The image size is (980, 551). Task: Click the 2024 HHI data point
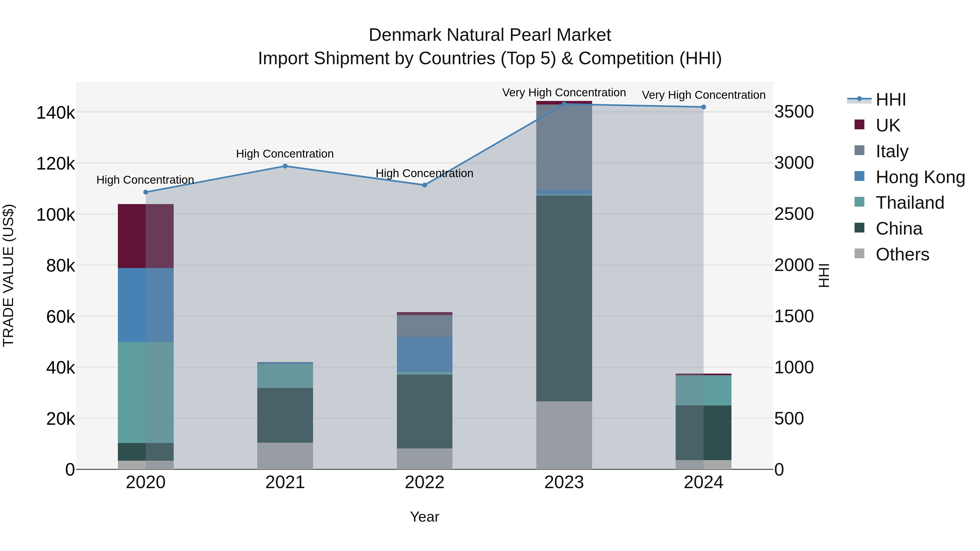(703, 107)
